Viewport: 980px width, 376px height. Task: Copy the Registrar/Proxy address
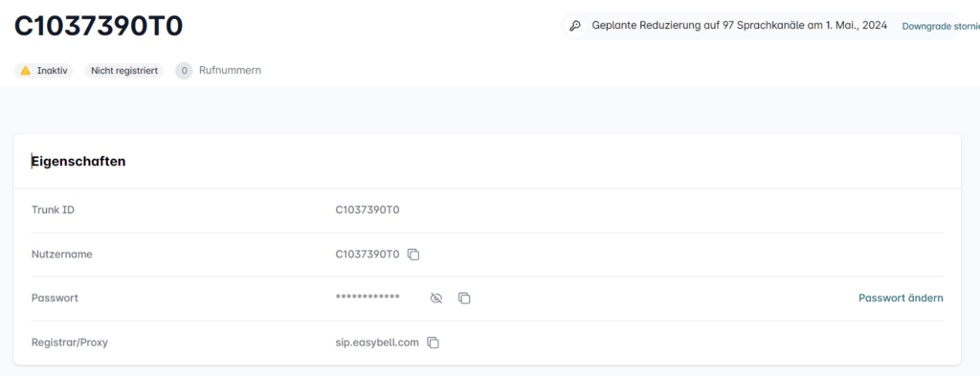coord(433,343)
